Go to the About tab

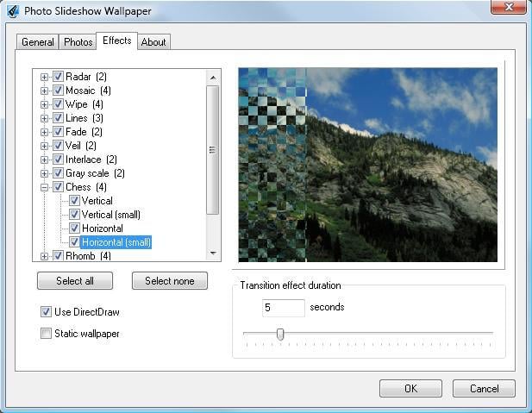click(x=153, y=42)
